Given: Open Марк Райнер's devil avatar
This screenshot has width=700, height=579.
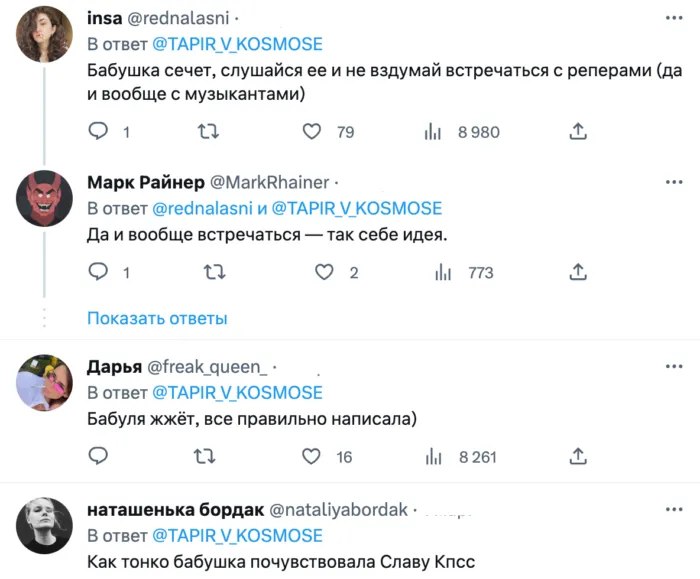Looking at the screenshot, I should coord(44,198).
